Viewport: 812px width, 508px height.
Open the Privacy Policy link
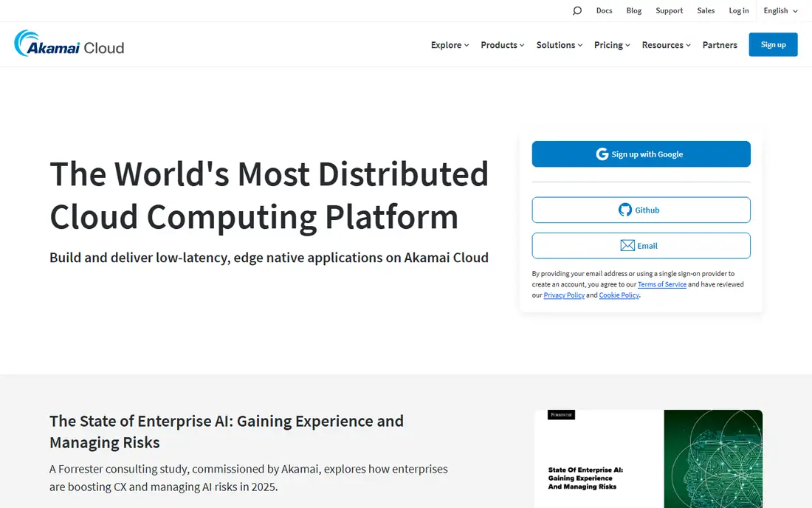pyautogui.click(x=564, y=295)
